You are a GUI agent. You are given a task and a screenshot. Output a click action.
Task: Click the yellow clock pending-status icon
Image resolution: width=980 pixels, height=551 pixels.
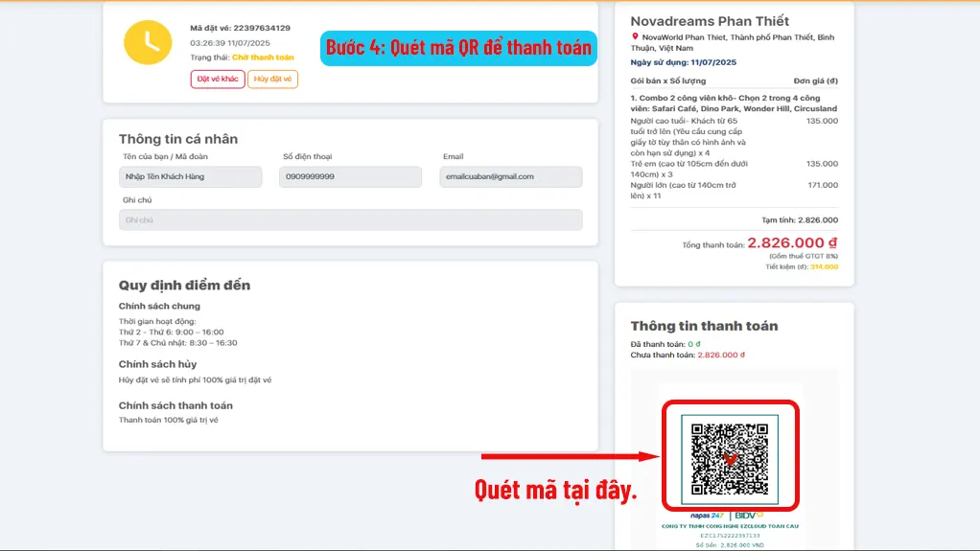pyautogui.click(x=148, y=42)
